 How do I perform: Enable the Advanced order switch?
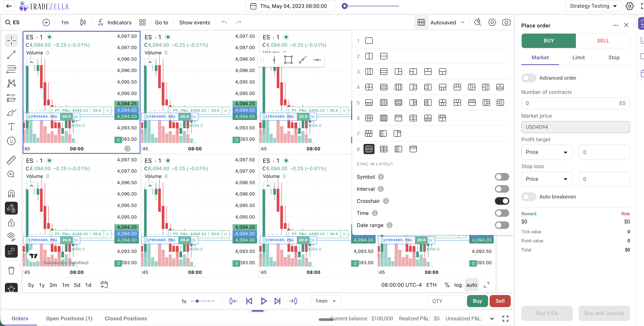(528, 78)
